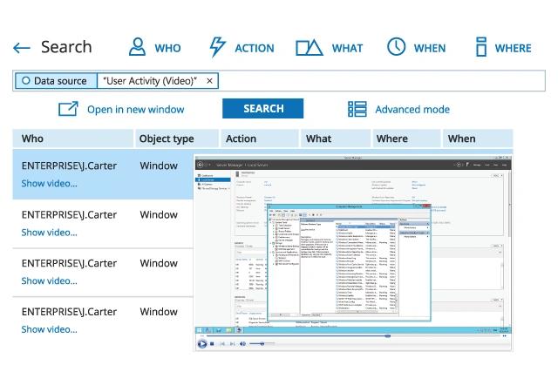
Task: Select first ENTERPRISE\J.Carter entry
Action: pos(69,166)
